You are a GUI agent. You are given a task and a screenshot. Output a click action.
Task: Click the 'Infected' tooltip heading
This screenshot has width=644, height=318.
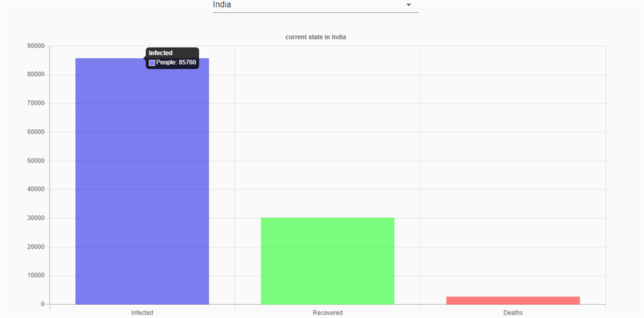pos(160,53)
